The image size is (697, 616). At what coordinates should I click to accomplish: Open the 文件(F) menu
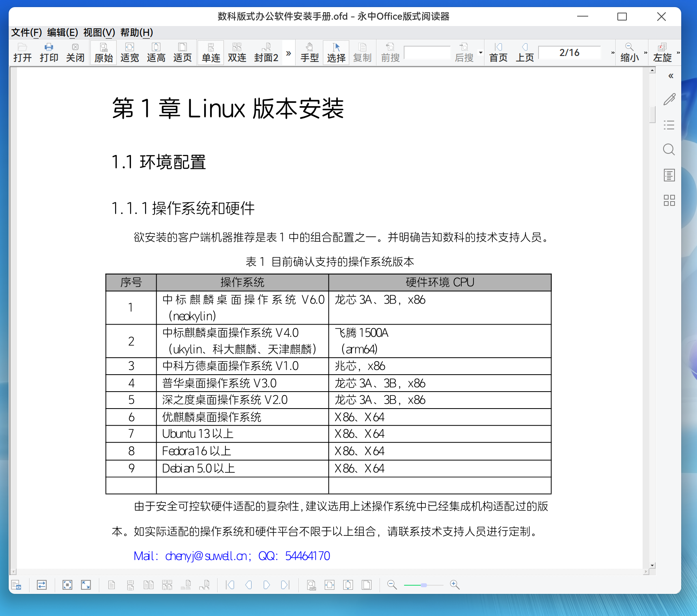click(x=26, y=32)
